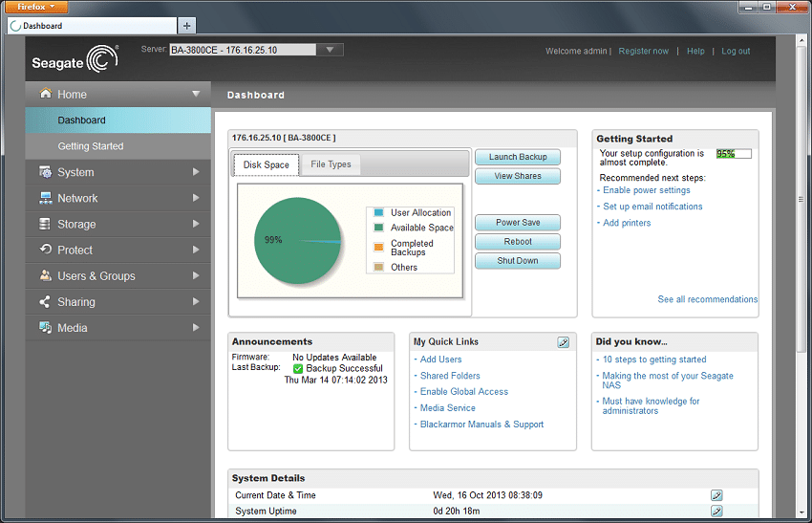Viewport: 812px width, 523px height.
Task: Open Must have knowledge for administrators
Action: click(651, 405)
